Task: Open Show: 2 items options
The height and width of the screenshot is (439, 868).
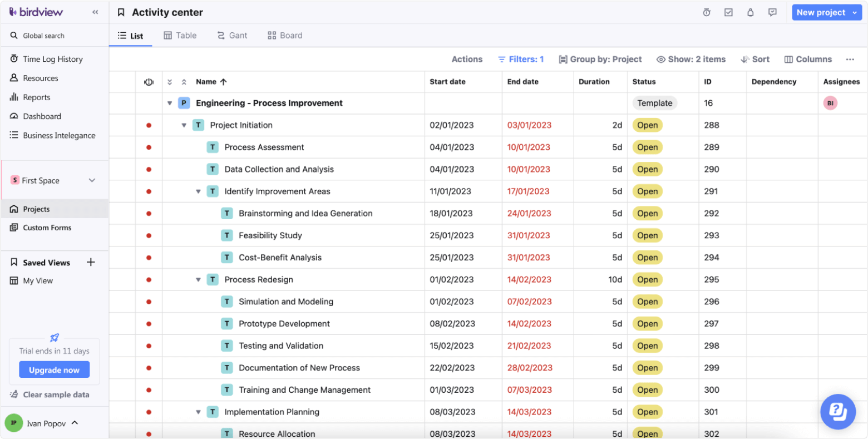Action: (x=691, y=59)
